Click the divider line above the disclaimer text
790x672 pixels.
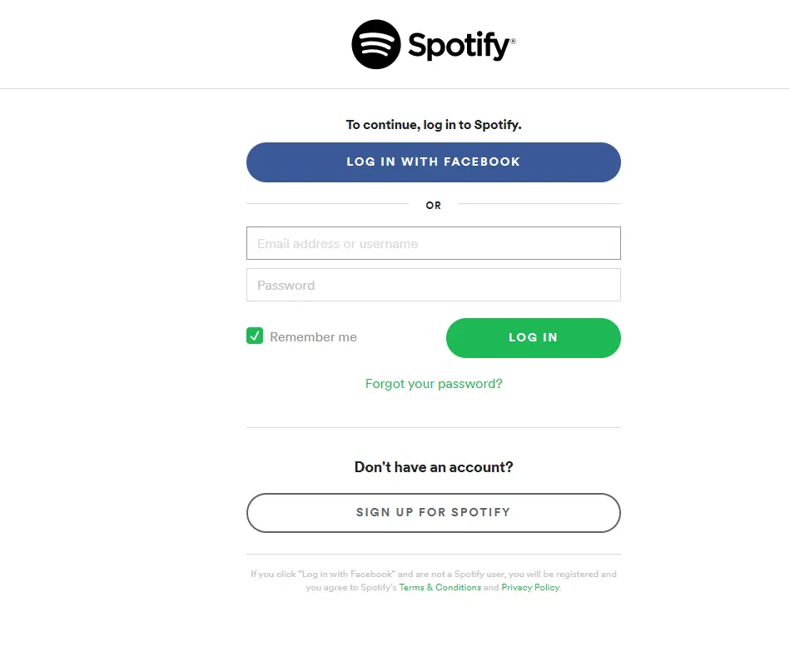click(x=433, y=554)
